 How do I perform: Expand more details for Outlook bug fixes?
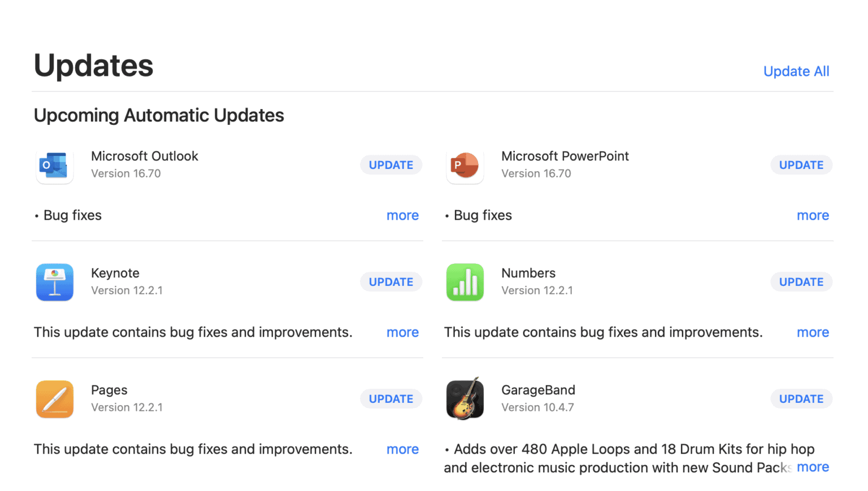point(402,215)
